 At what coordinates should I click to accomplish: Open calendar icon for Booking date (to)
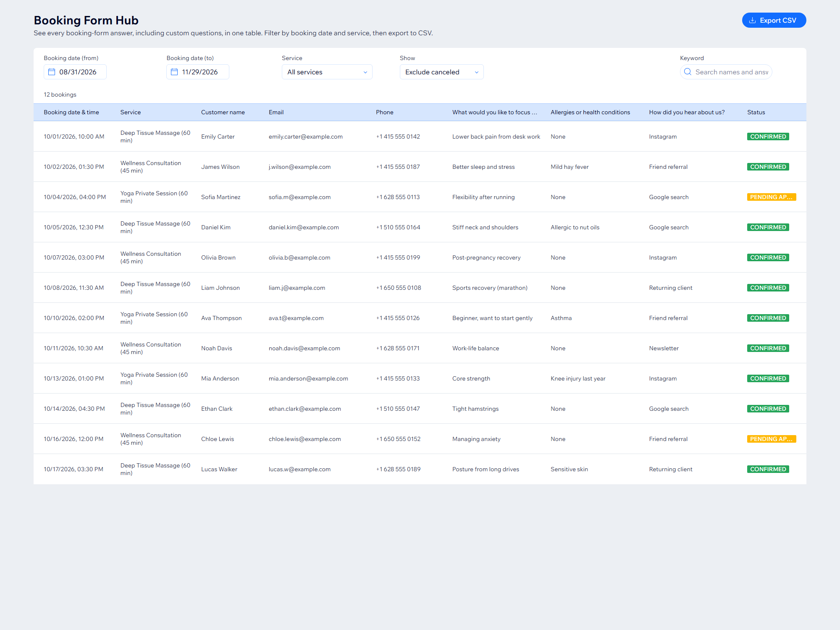tap(174, 72)
